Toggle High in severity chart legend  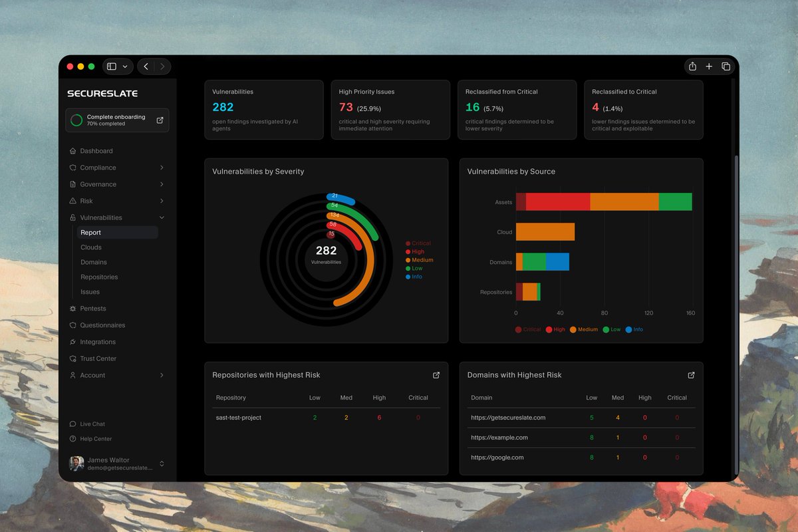415,252
